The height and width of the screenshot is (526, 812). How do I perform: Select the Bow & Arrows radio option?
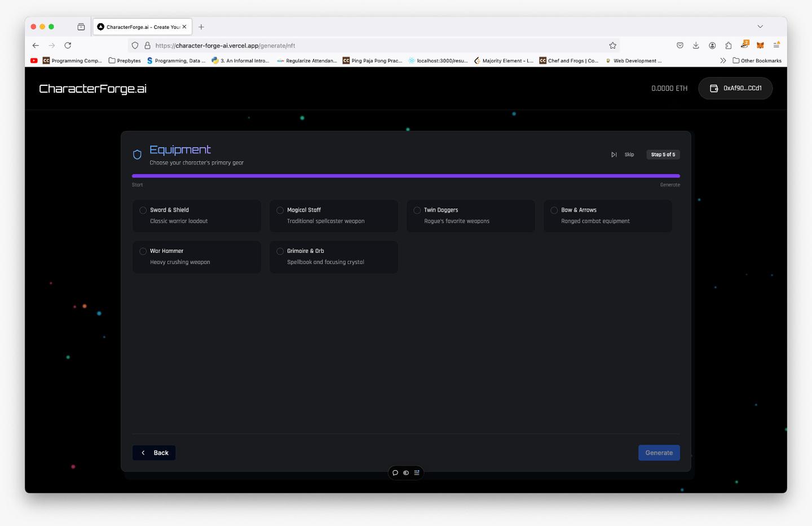[554, 210]
